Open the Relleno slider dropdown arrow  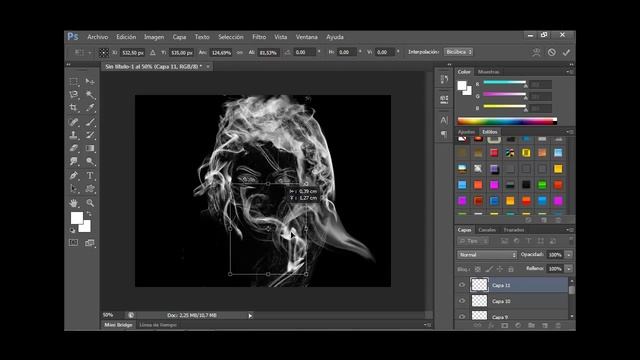coord(569,269)
